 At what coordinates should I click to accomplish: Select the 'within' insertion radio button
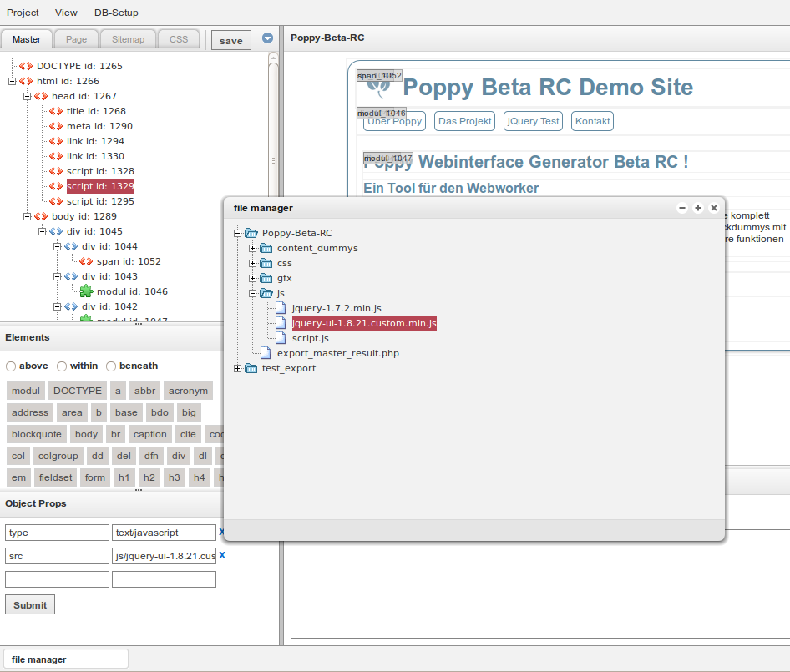pos(60,366)
